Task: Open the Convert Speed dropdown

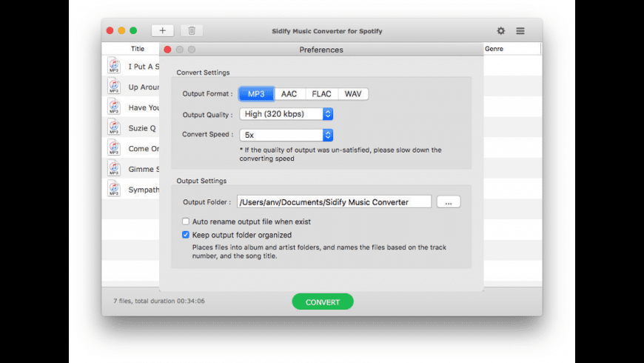Action: [x=286, y=135]
